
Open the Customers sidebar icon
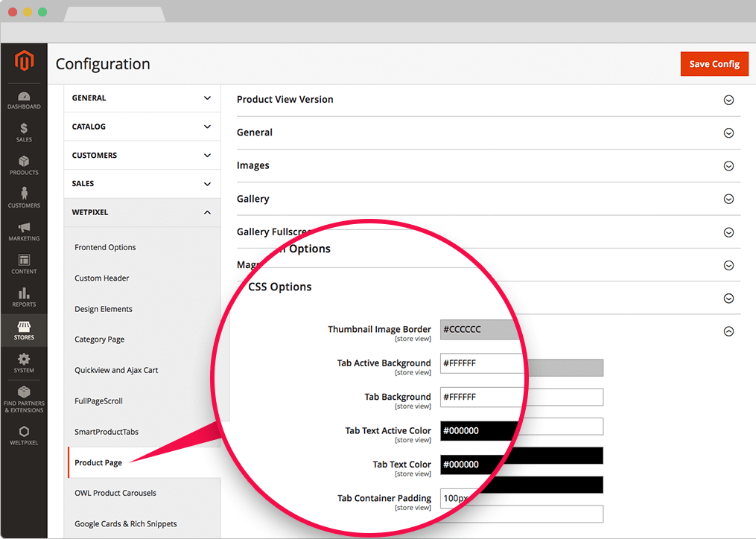24,198
